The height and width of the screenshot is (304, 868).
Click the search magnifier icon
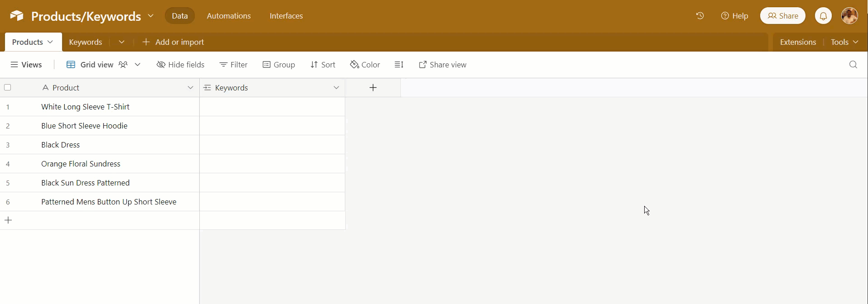pos(853,65)
